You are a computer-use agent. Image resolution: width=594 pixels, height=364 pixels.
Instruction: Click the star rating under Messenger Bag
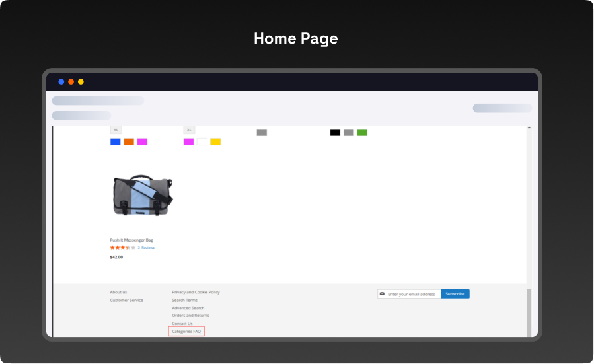[122, 248]
